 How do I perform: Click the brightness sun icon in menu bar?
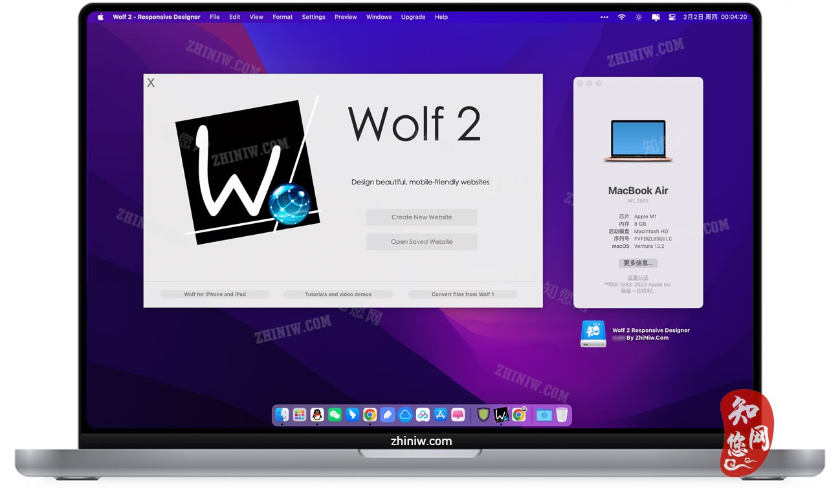click(x=639, y=17)
